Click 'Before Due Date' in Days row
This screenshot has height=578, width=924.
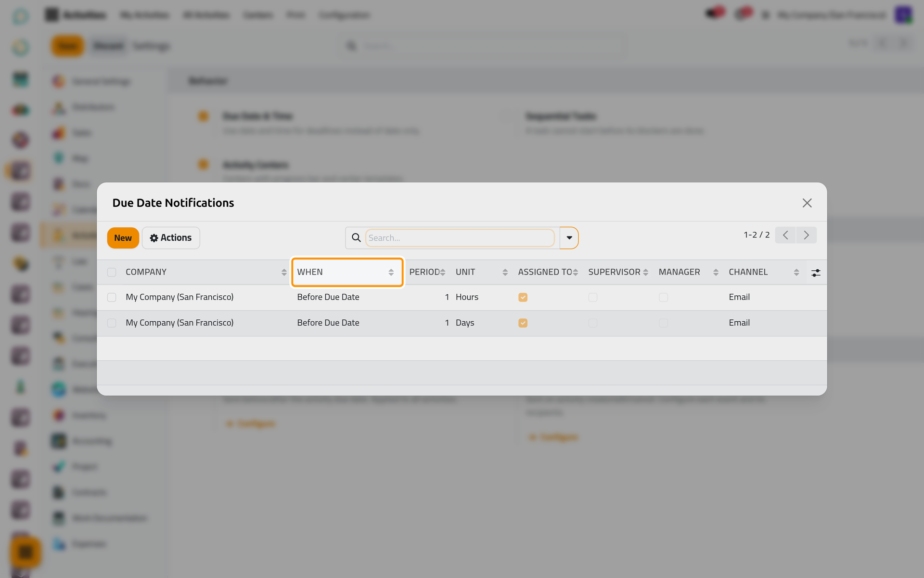pyautogui.click(x=328, y=323)
